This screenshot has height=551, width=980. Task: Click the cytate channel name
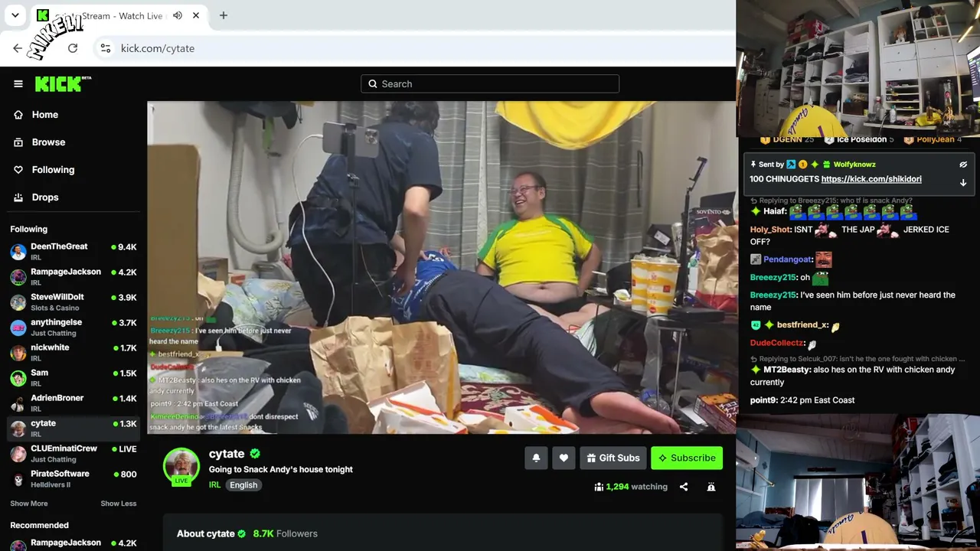point(227,454)
